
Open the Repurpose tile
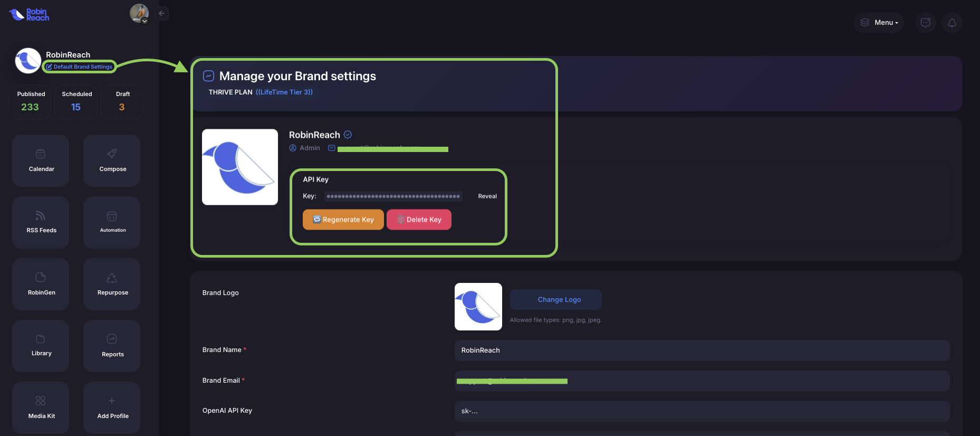click(112, 284)
